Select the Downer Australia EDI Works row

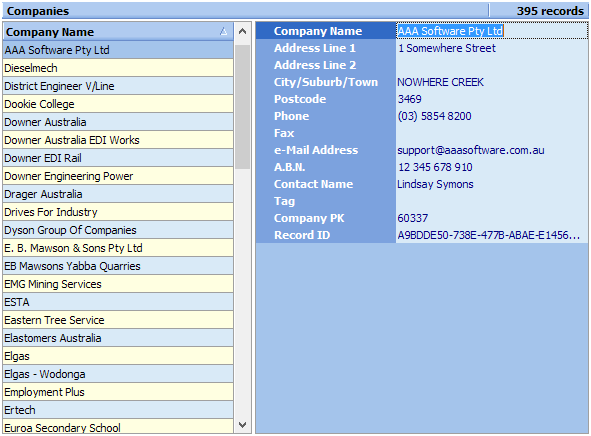[118, 140]
